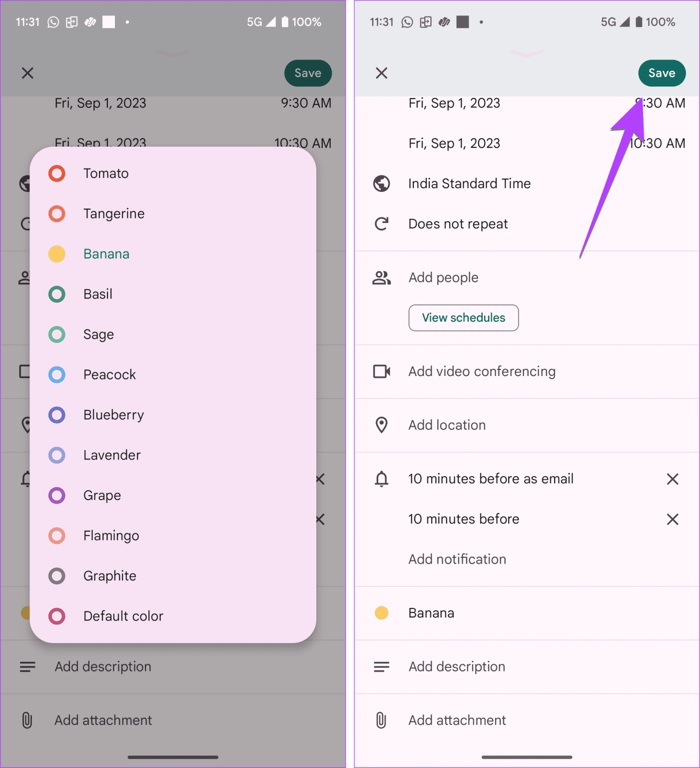The image size is (700, 768).
Task: Dismiss the '10 minutes before' notification
Action: (x=673, y=519)
